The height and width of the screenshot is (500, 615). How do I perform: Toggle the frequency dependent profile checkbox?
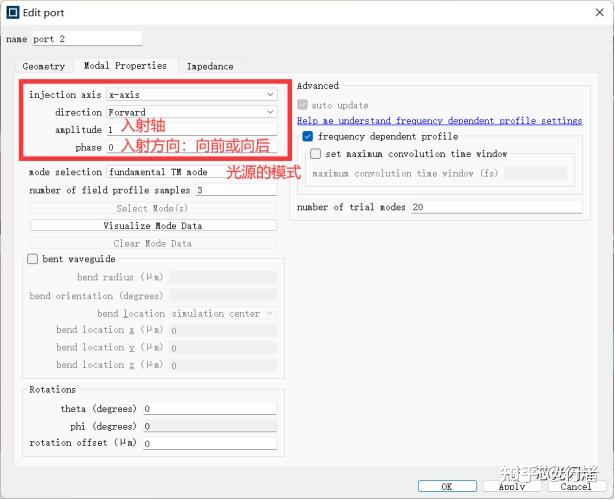point(308,136)
